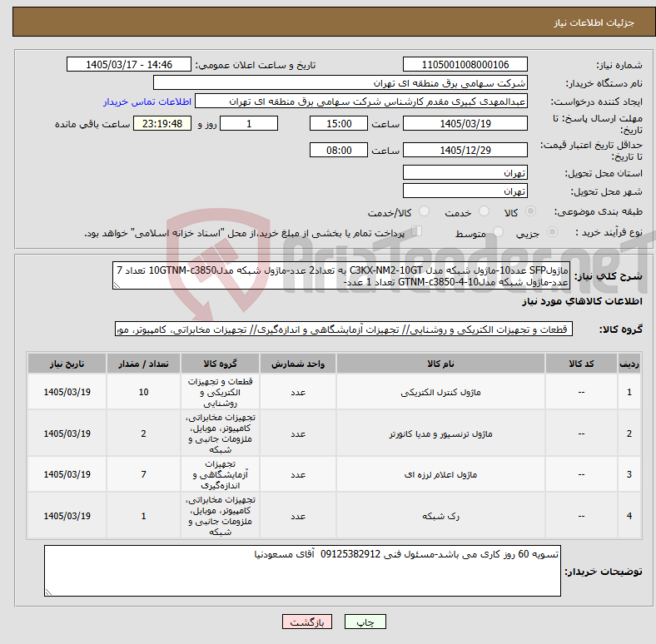Click the بازگشت back button

pos(307,622)
